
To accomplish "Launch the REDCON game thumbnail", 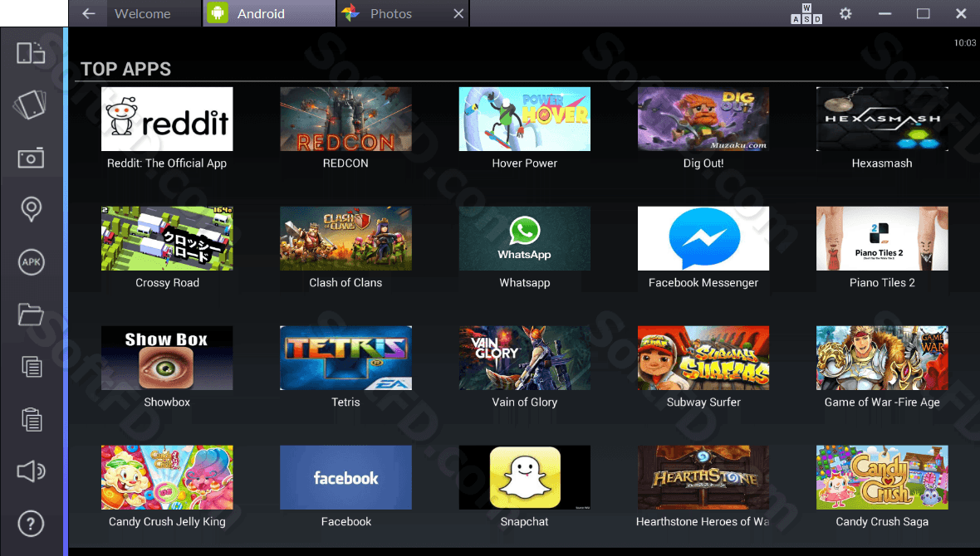I will [x=345, y=119].
